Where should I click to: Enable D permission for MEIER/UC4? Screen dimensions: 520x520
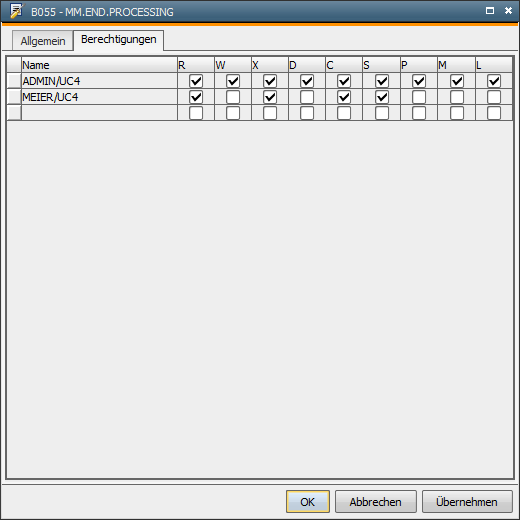[x=307, y=97]
